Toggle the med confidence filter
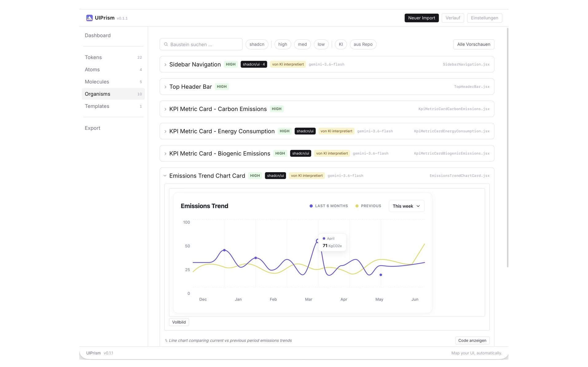This screenshot has height=367, width=588. point(302,44)
